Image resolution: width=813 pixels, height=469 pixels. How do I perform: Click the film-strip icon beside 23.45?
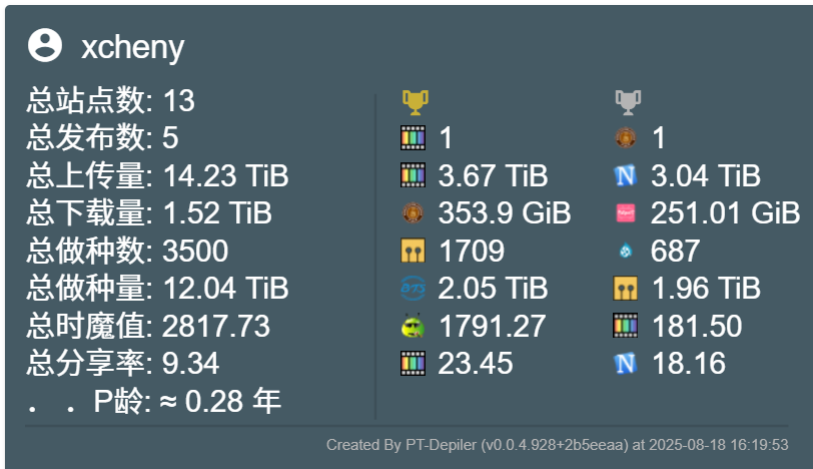(x=413, y=363)
